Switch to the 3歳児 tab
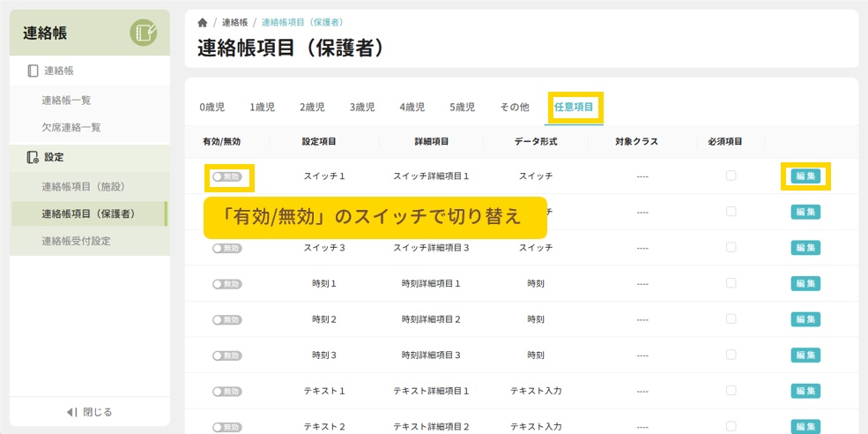 [362, 108]
